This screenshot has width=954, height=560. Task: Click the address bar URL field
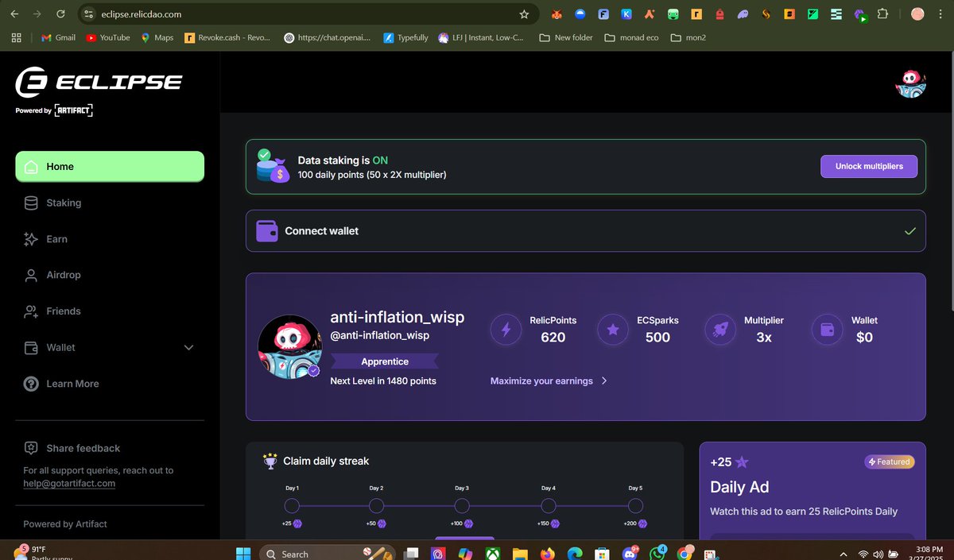pos(310,14)
